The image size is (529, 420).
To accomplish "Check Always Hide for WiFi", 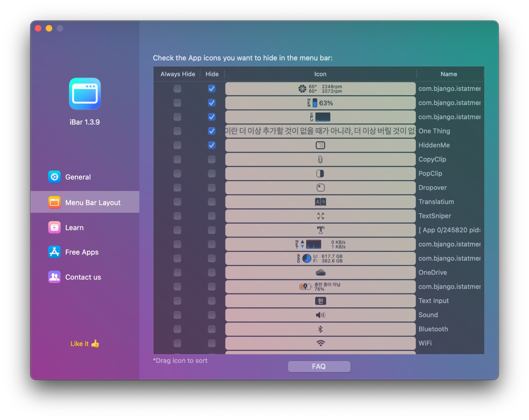I will 177,343.
